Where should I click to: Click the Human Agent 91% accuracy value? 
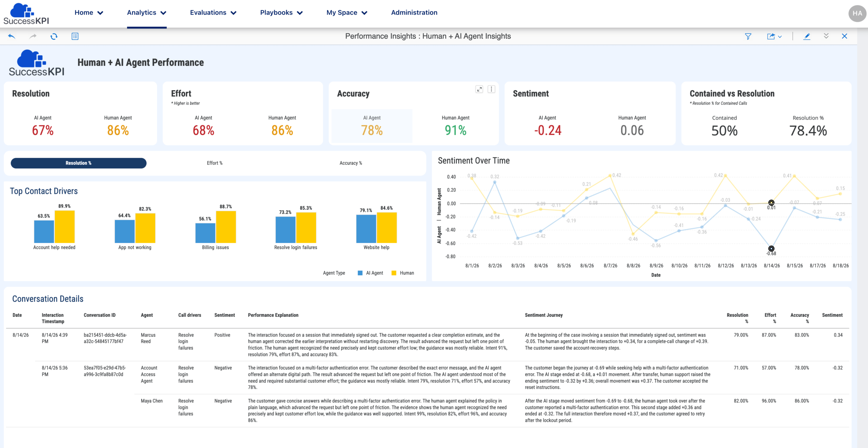tap(456, 130)
